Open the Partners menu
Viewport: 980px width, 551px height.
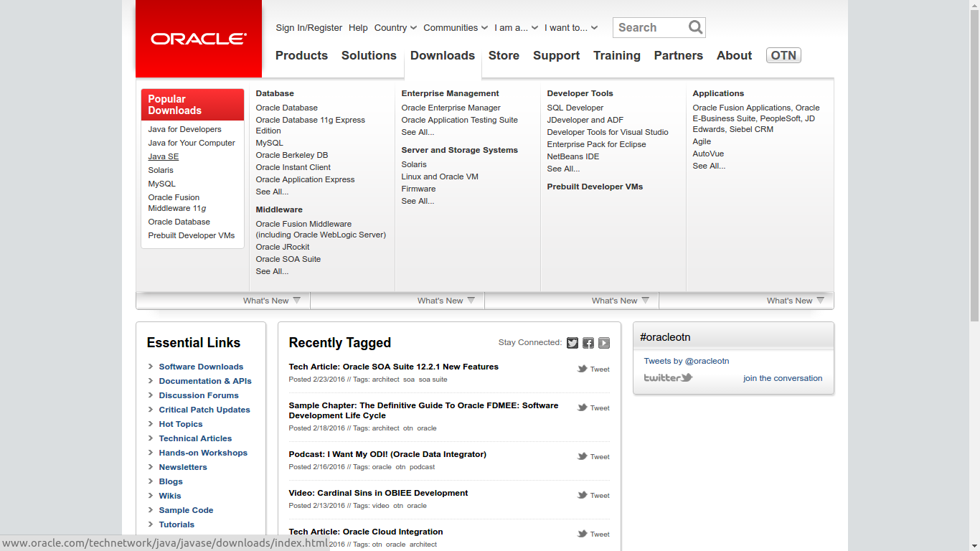679,55
